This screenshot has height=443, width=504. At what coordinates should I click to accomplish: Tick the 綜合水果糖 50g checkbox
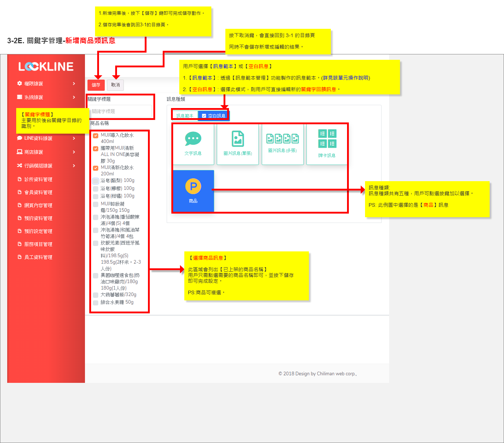(95, 303)
